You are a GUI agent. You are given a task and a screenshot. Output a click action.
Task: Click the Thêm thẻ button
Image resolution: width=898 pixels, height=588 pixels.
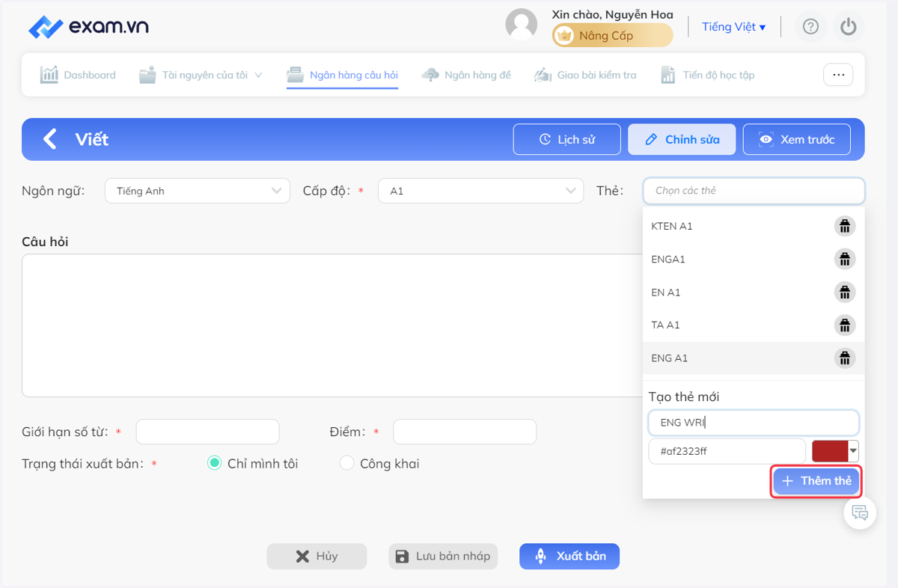(x=816, y=481)
